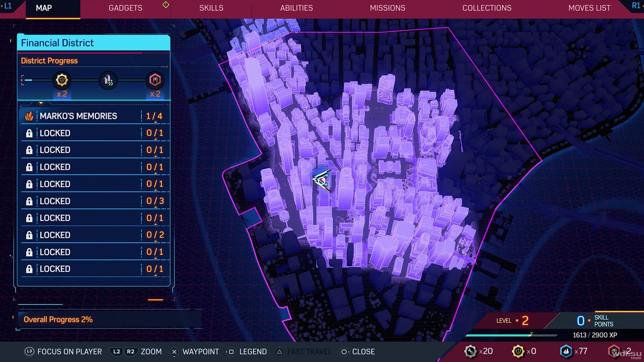The width and height of the screenshot is (644, 362).
Task: Click the padlock icon in the 0 / 2 row
Action: pos(29,235)
